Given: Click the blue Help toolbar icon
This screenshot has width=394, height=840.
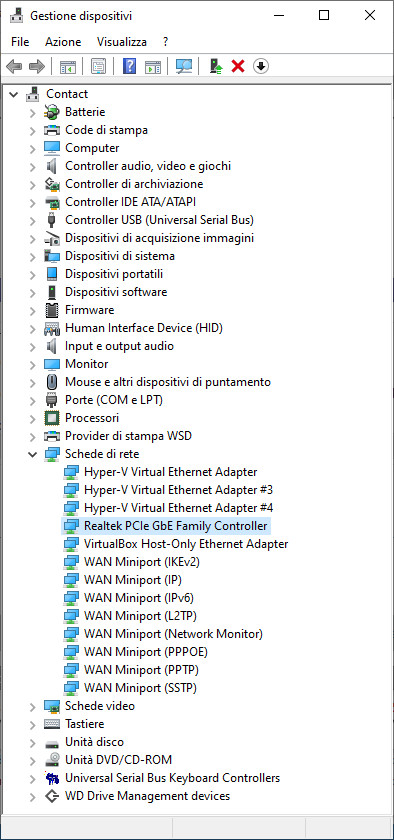Looking at the screenshot, I should point(129,66).
